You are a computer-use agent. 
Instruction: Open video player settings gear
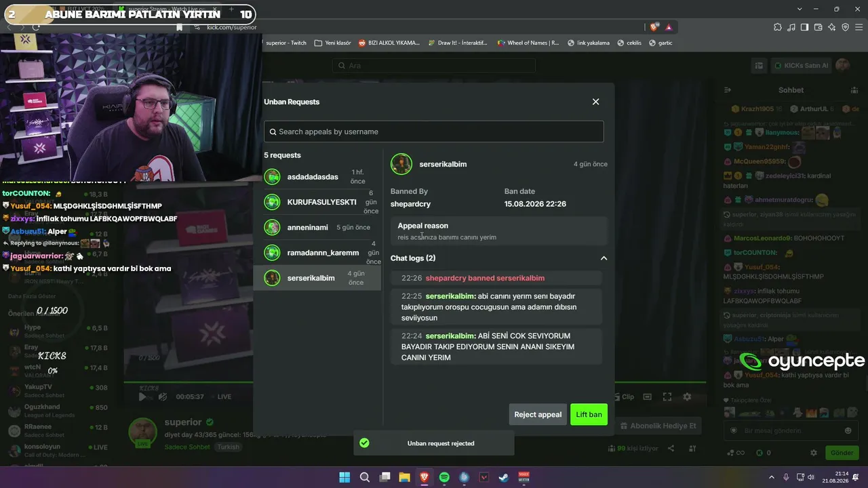687,397
